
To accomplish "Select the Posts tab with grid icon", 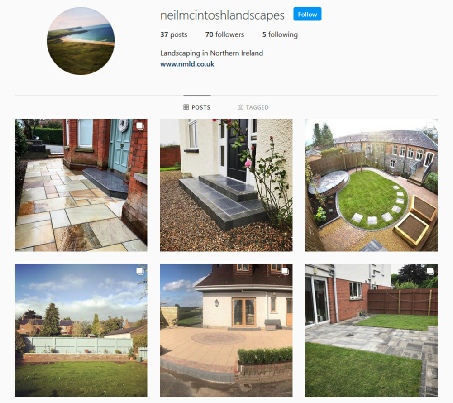I will [197, 107].
